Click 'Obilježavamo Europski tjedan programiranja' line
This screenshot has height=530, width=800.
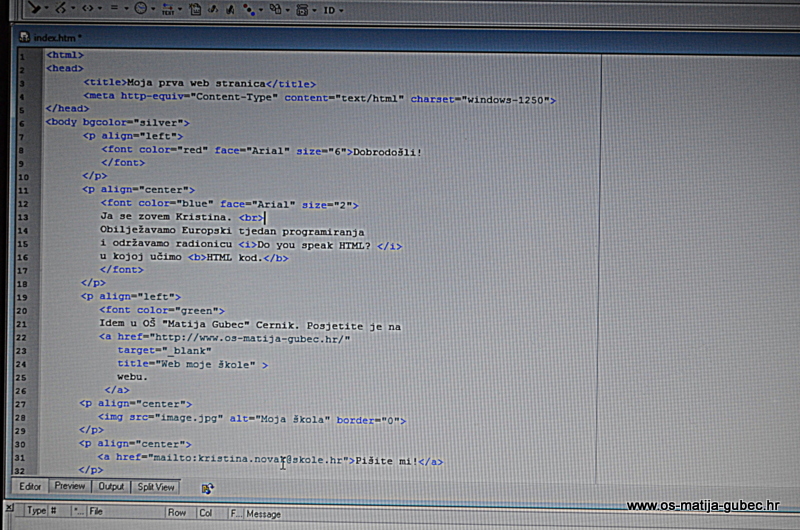[232, 231]
